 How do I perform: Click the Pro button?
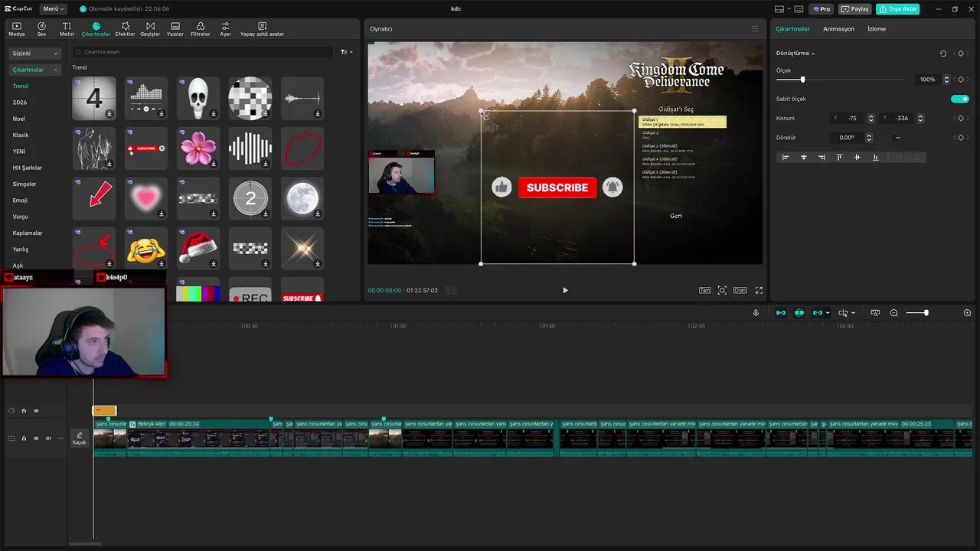(x=822, y=9)
